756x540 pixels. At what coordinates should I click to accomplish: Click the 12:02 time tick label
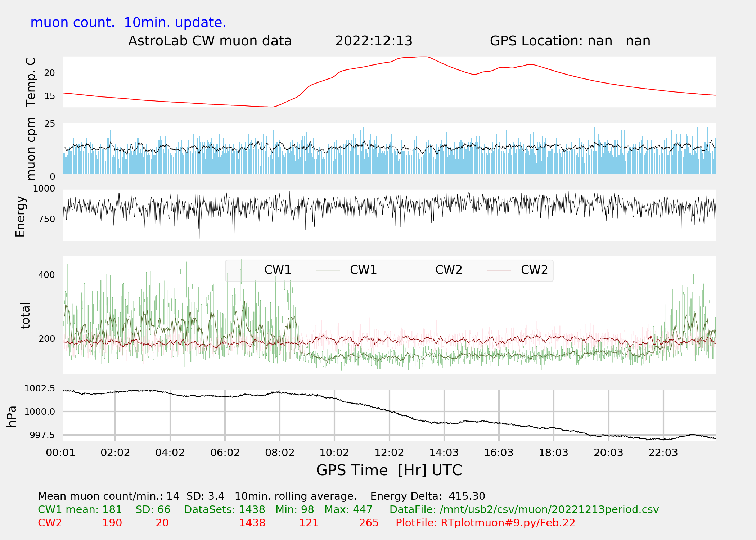tap(389, 453)
